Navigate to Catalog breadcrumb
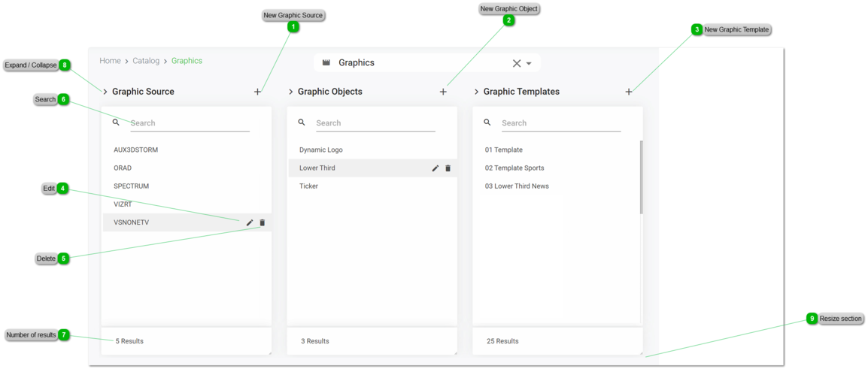This screenshot has height=369, width=868. pyautogui.click(x=146, y=61)
